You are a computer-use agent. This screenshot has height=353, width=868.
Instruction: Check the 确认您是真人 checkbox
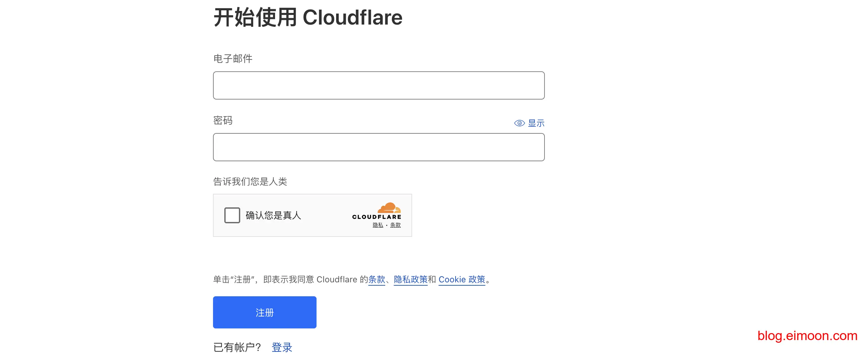232,215
